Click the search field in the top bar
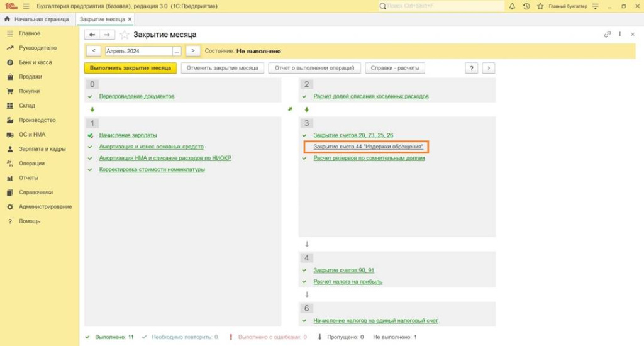The width and height of the screenshot is (644, 346). [x=441, y=6]
